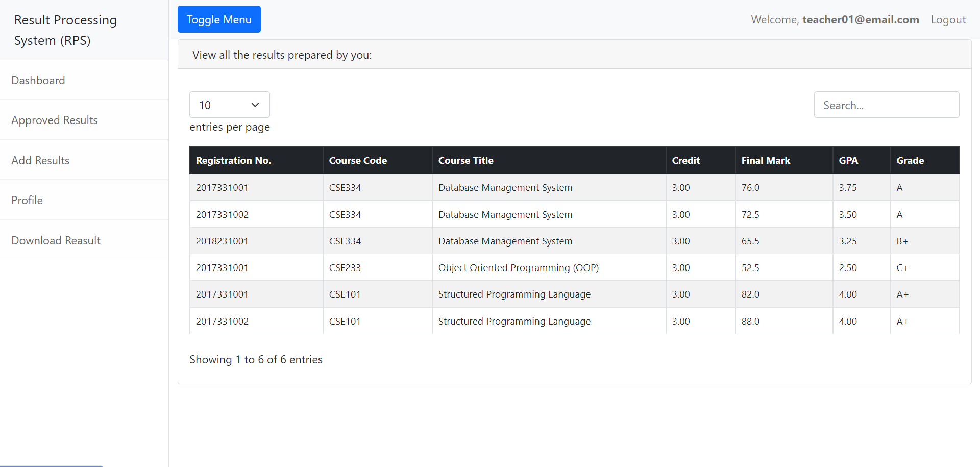Select the CSE233 Object Oriented Programming row
Image resolution: width=980 pixels, height=467 pixels.
(x=519, y=267)
